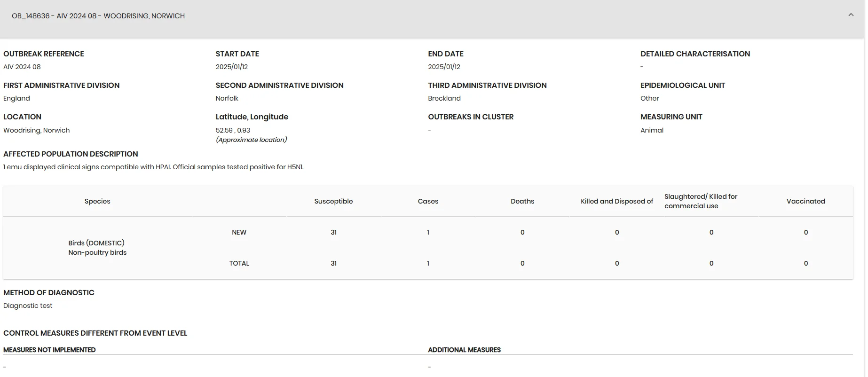The width and height of the screenshot is (868, 377).
Task: Select the Birds (DOMESTIC) Non-poultry birds cell
Action: click(97, 248)
